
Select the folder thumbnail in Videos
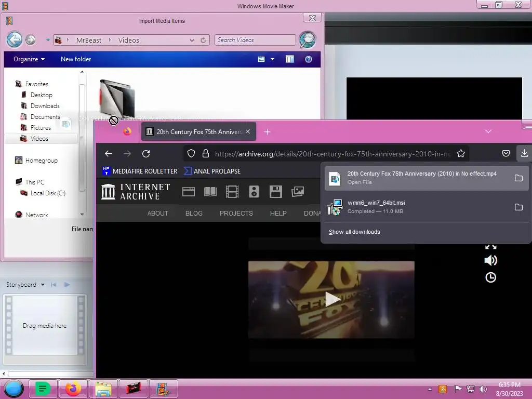click(x=116, y=98)
